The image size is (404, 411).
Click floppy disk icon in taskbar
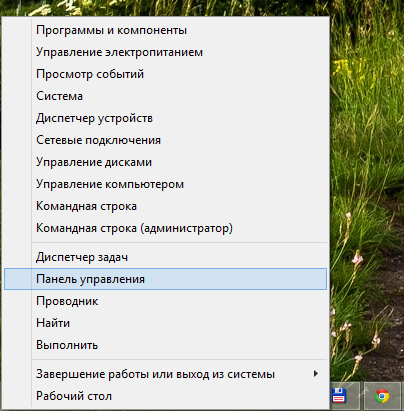(x=339, y=396)
